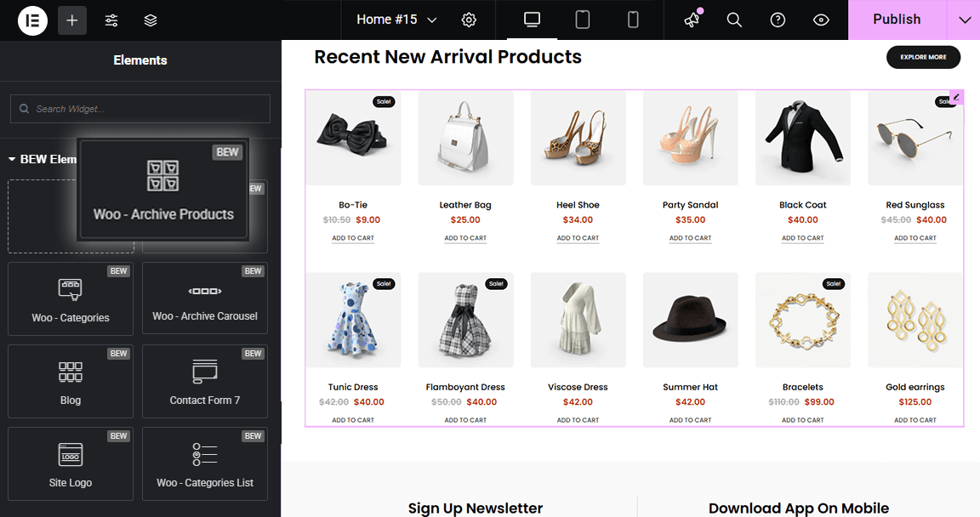Open the Finder search icon
Screen dimensions: 980x517
coord(734,20)
